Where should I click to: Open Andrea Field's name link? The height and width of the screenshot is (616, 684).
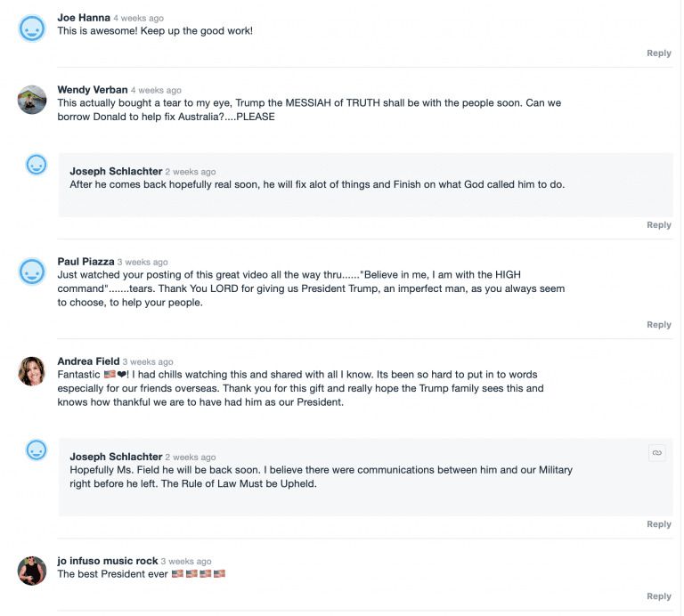click(88, 361)
